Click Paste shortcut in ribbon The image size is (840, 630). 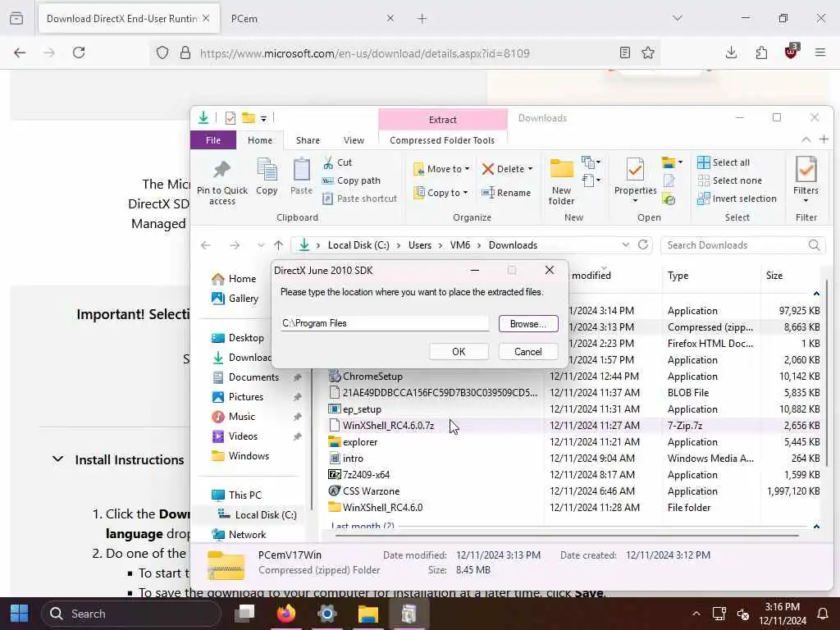click(x=359, y=199)
